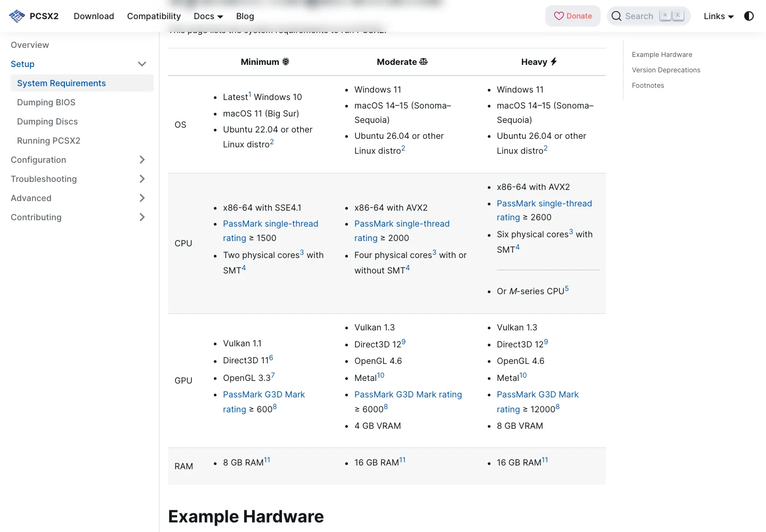The height and width of the screenshot is (532, 766).
Task: Click the '8 GB VRAM' list item
Action: 520,426
